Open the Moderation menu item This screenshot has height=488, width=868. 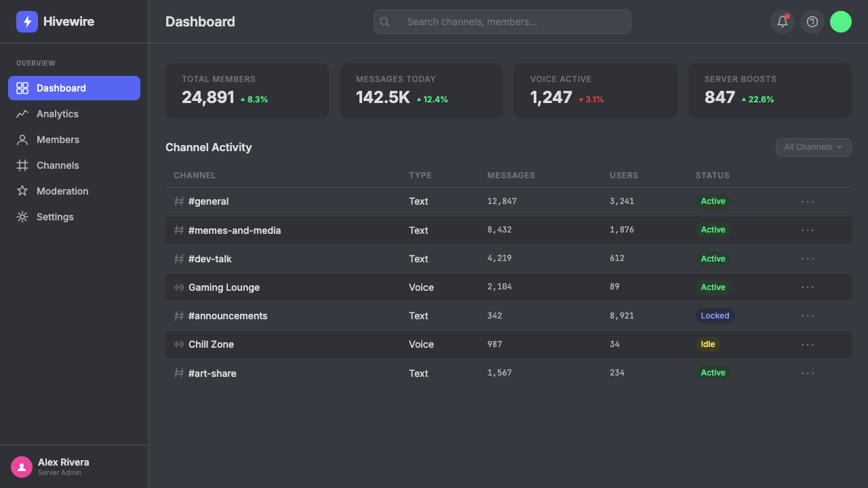[x=74, y=191]
